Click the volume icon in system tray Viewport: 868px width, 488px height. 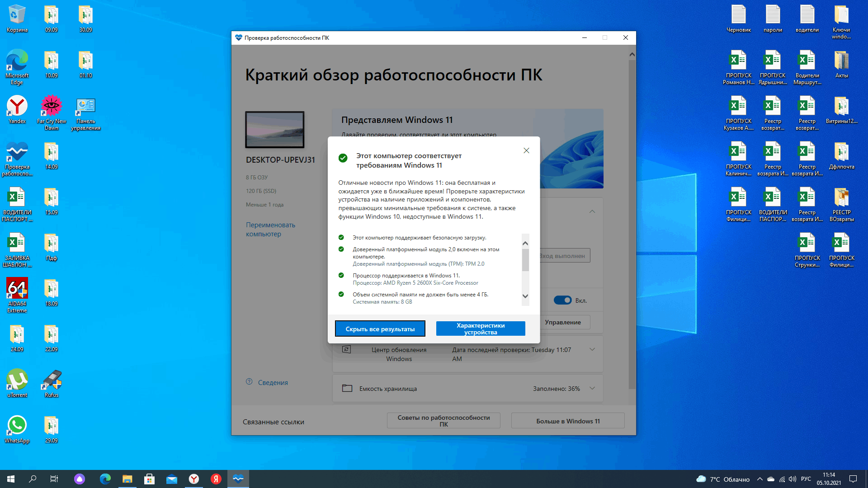(x=793, y=479)
